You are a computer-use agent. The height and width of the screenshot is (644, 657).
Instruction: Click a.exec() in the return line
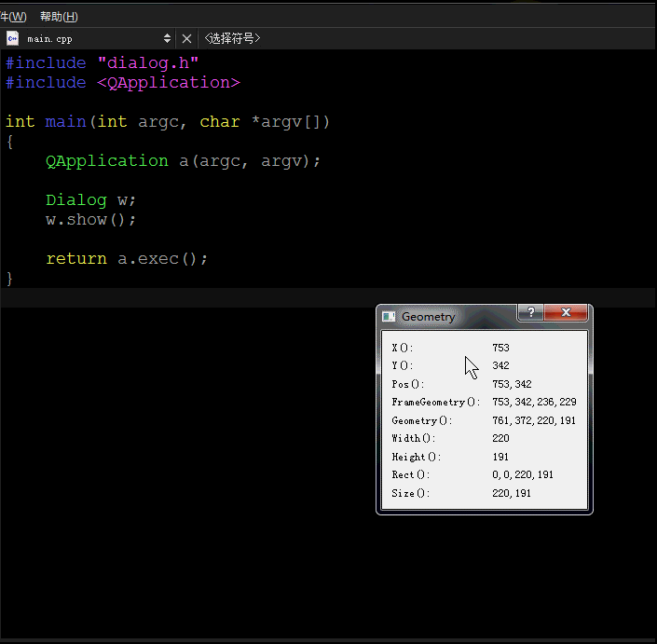(157, 258)
